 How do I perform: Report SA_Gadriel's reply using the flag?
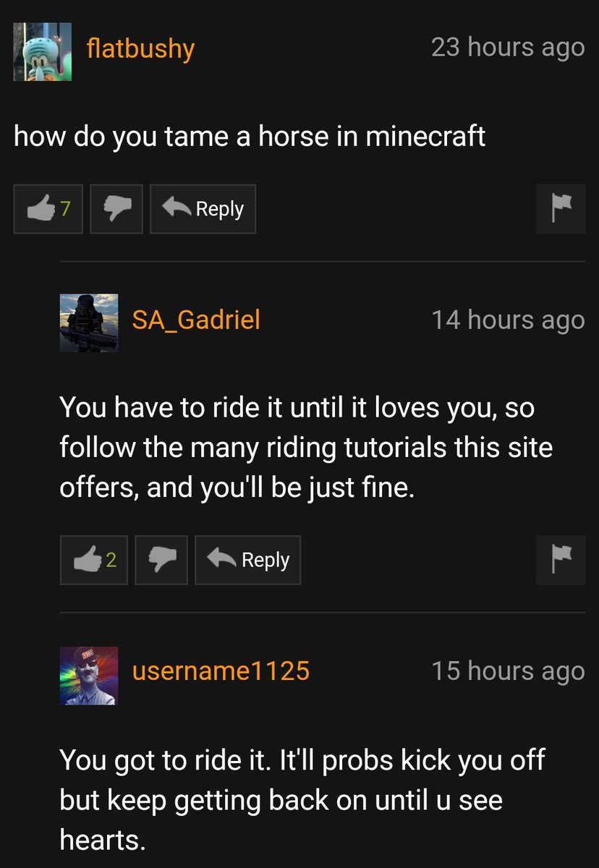[561, 560]
